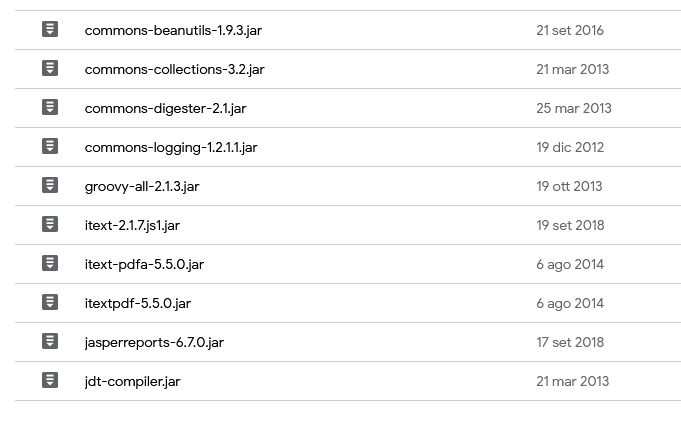This screenshot has width=681, height=427.
Task: Click the file icon beside jdt-compiler.jar
Action: (50, 381)
